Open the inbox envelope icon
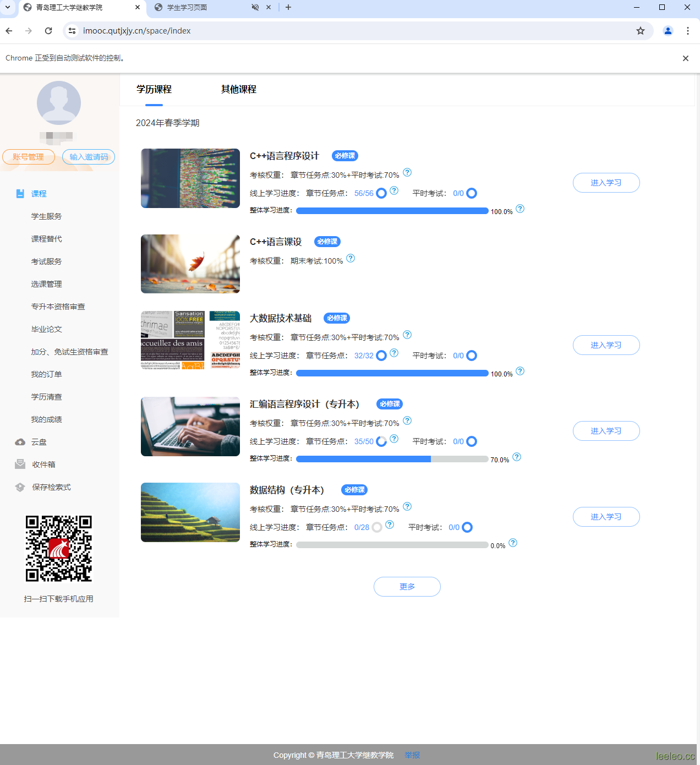700x765 pixels. [20, 465]
